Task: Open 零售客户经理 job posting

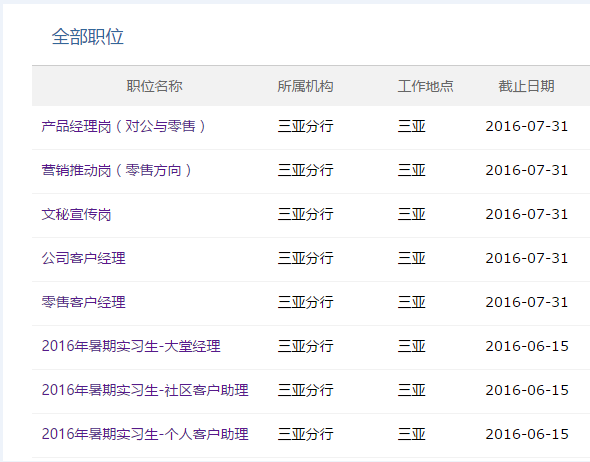Action: (84, 302)
